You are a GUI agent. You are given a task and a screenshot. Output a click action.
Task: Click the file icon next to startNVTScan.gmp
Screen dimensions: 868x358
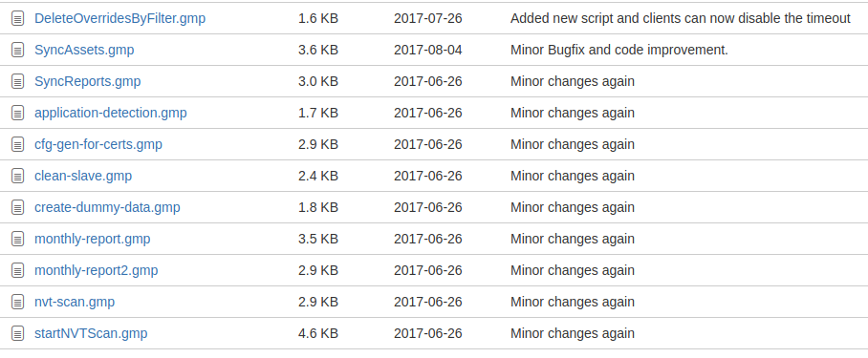tap(18, 333)
